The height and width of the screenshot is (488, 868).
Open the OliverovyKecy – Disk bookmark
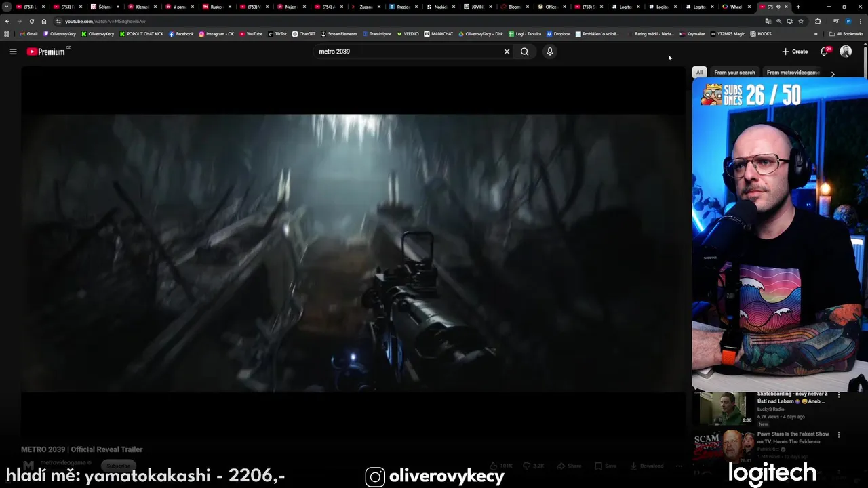coord(481,34)
